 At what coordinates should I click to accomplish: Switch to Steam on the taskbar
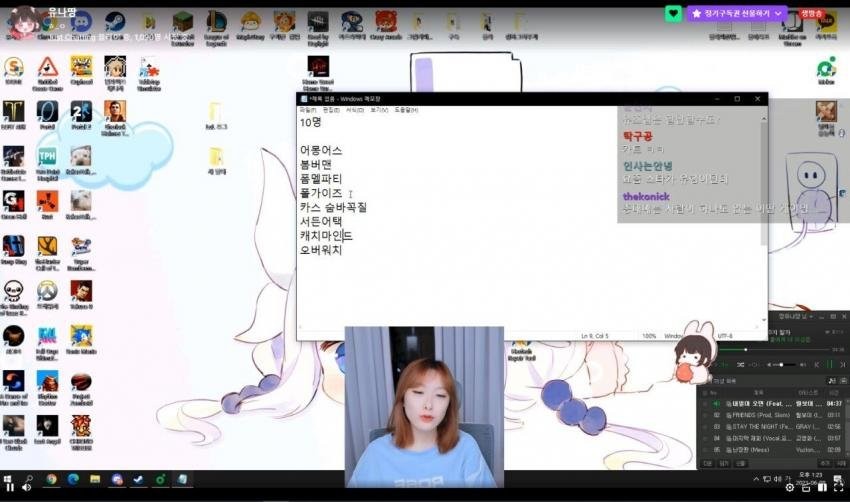tap(139, 479)
